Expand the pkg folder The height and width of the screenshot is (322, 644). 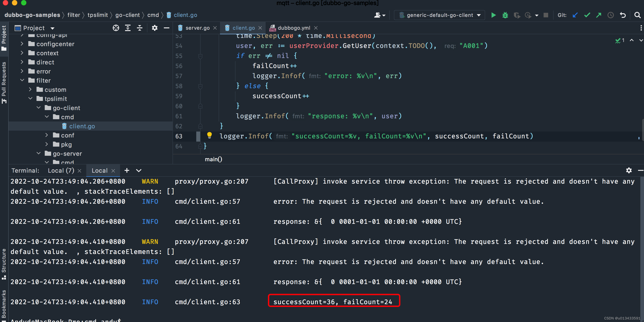pyautogui.click(x=47, y=144)
